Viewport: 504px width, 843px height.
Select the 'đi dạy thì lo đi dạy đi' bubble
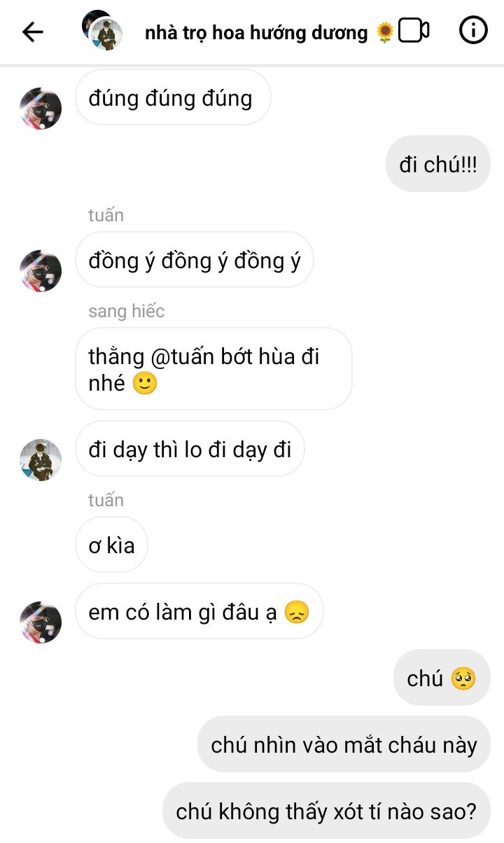tap(190, 449)
